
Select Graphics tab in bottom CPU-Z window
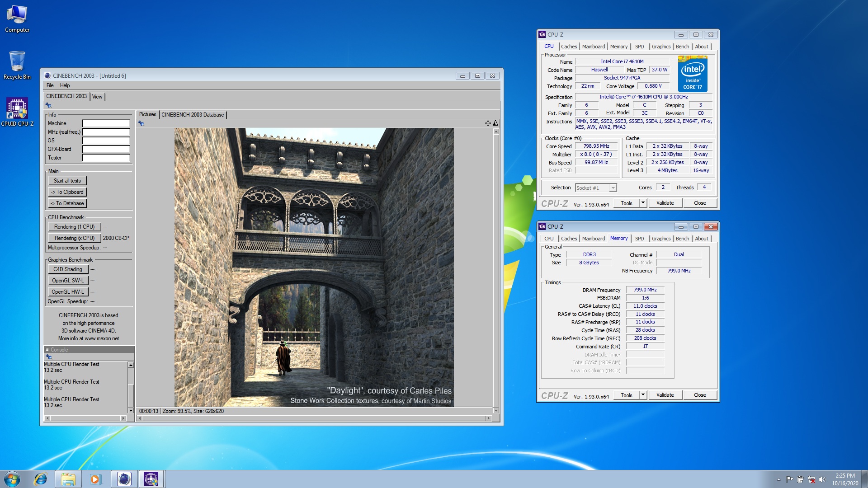(x=661, y=239)
